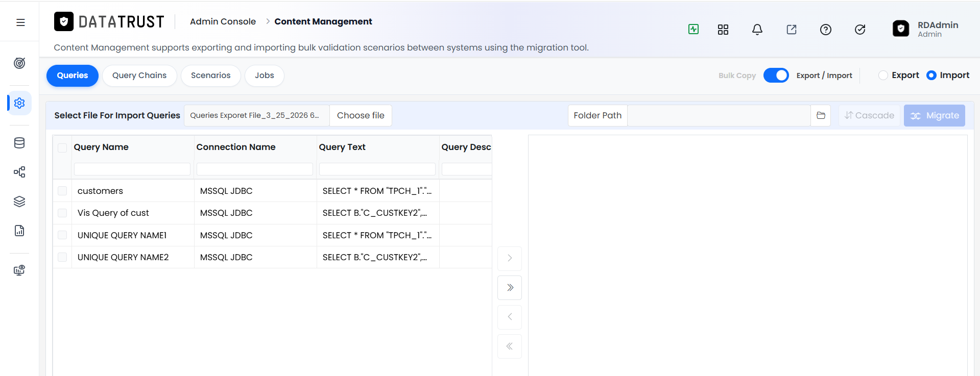Screen dimensions: 980x376
Task: Click the Query Desc filter box
Action: tap(467, 169)
